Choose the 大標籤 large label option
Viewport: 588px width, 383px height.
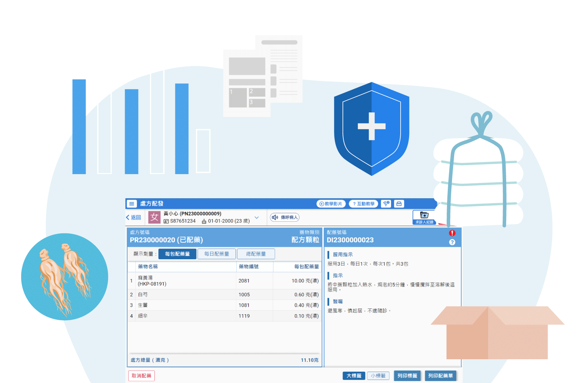pos(354,376)
